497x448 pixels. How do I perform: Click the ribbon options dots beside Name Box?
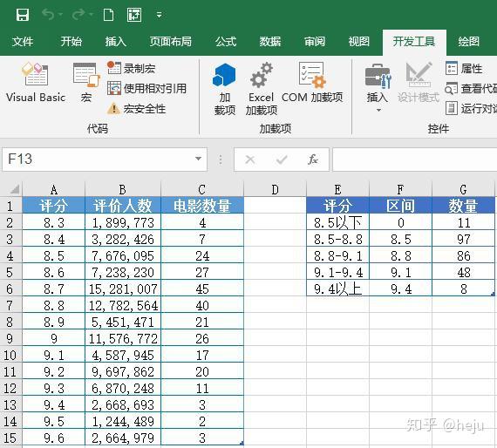pos(221,160)
